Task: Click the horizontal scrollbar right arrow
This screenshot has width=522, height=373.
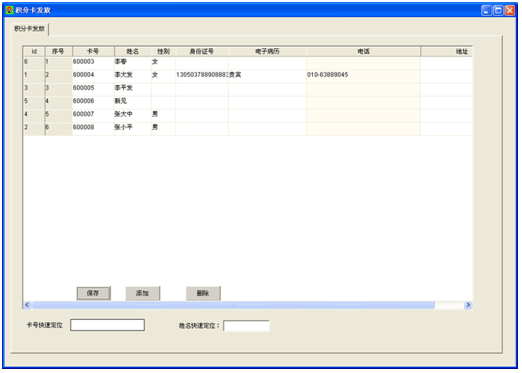Action: click(x=468, y=305)
